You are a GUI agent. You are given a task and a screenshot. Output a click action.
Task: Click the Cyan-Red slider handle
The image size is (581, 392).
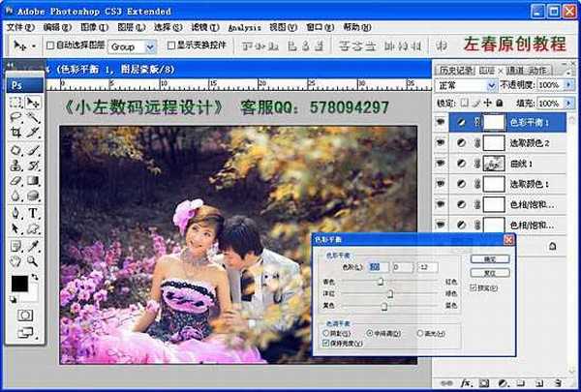pyautogui.click(x=381, y=282)
